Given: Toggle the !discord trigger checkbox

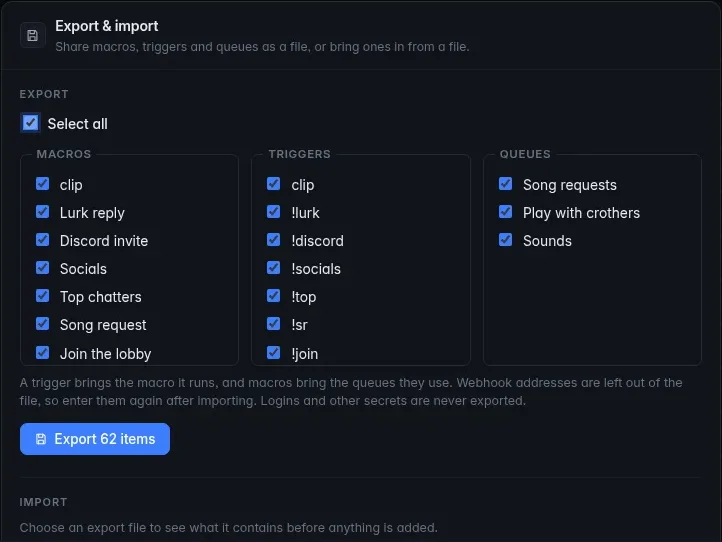Looking at the screenshot, I should 274,240.
